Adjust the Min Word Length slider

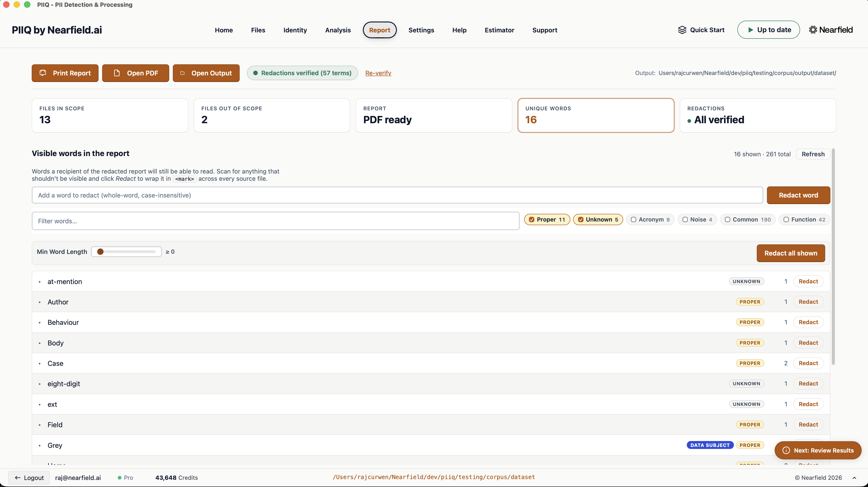point(126,252)
